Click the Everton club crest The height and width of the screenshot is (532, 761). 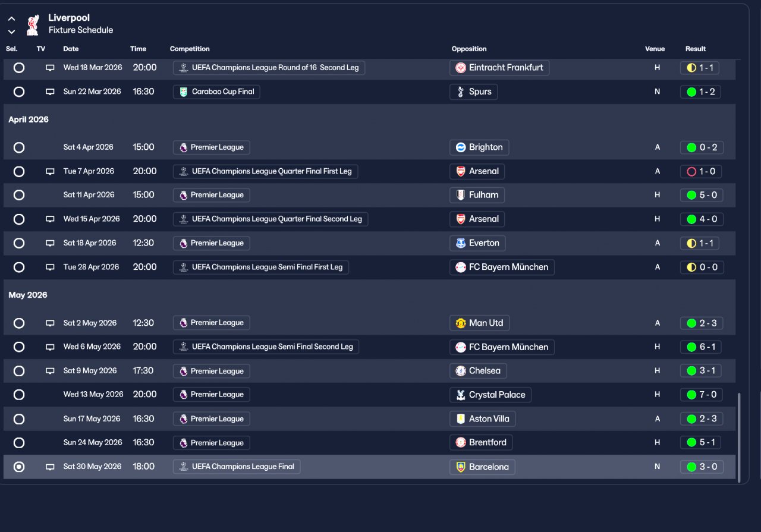[x=460, y=243]
